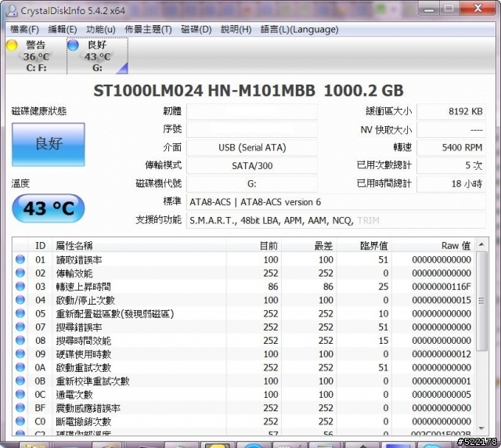
Task: Click the ATA8-ACS standard field
Action: coord(336,202)
